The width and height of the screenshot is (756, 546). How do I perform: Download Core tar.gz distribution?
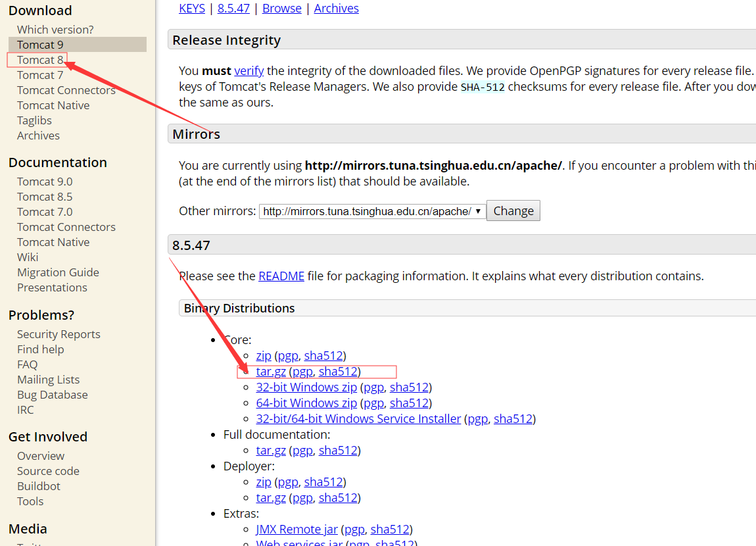click(271, 372)
